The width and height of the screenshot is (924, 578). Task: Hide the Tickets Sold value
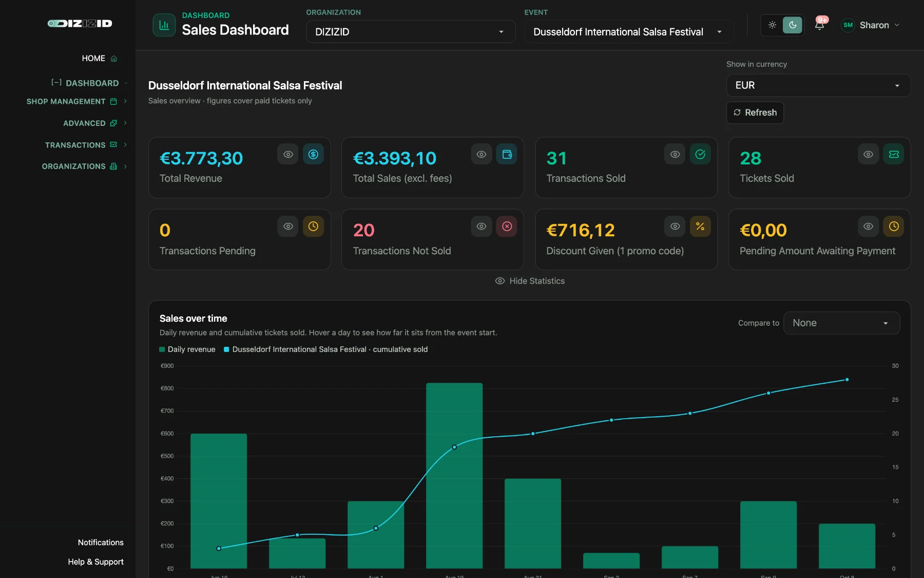(869, 154)
